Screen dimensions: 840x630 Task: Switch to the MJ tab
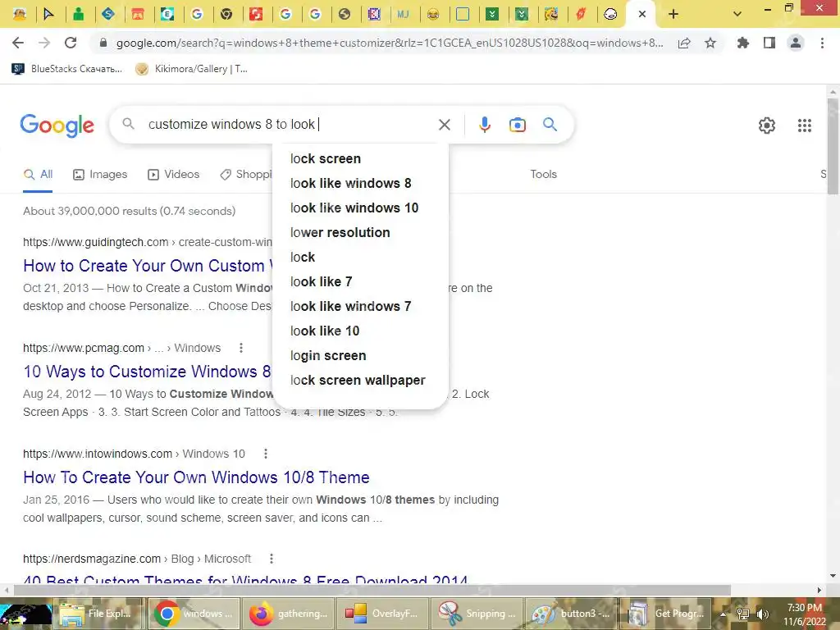pyautogui.click(x=404, y=15)
